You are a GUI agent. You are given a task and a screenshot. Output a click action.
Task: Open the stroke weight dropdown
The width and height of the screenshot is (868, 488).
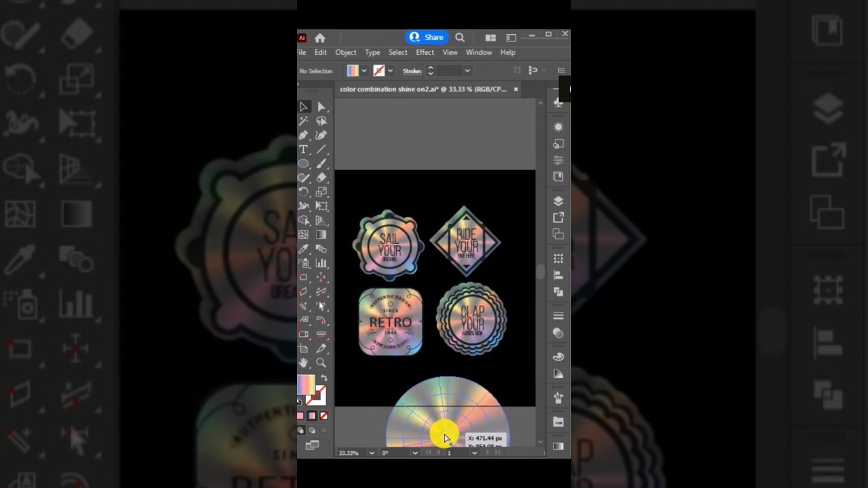467,70
